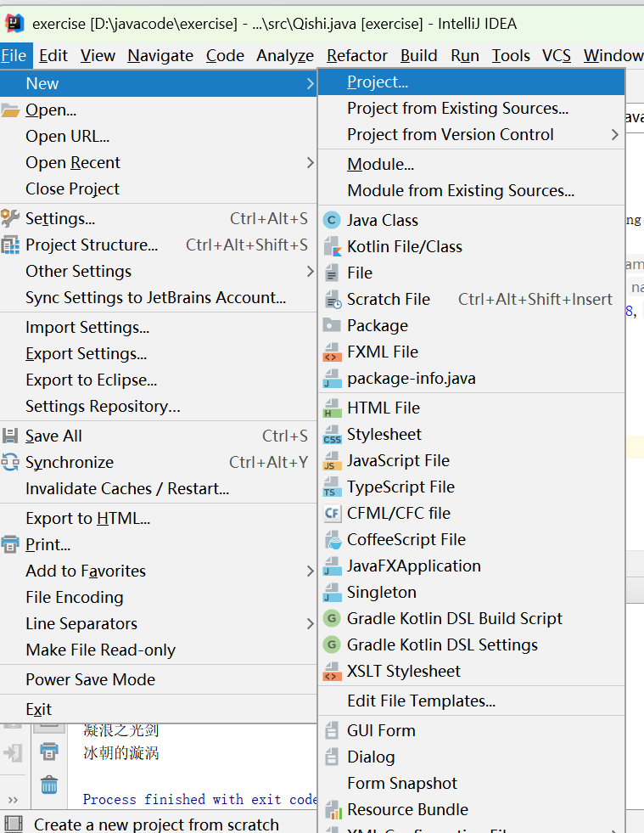Select Edit File Templates...

pos(471,701)
